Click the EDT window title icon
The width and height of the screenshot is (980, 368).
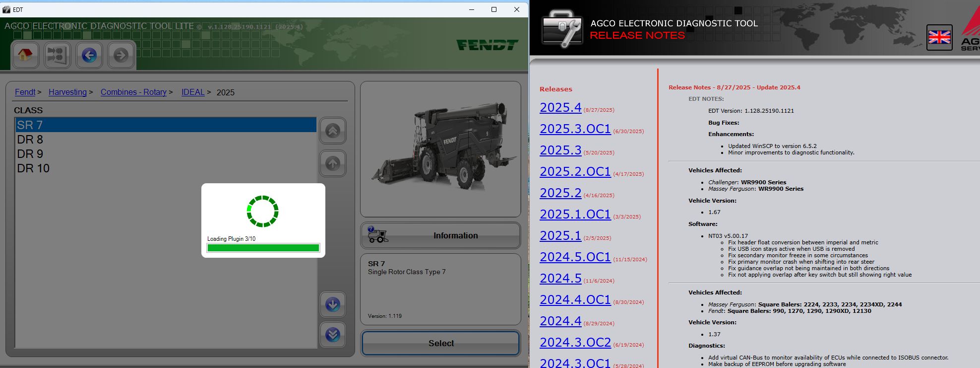point(6,9)
